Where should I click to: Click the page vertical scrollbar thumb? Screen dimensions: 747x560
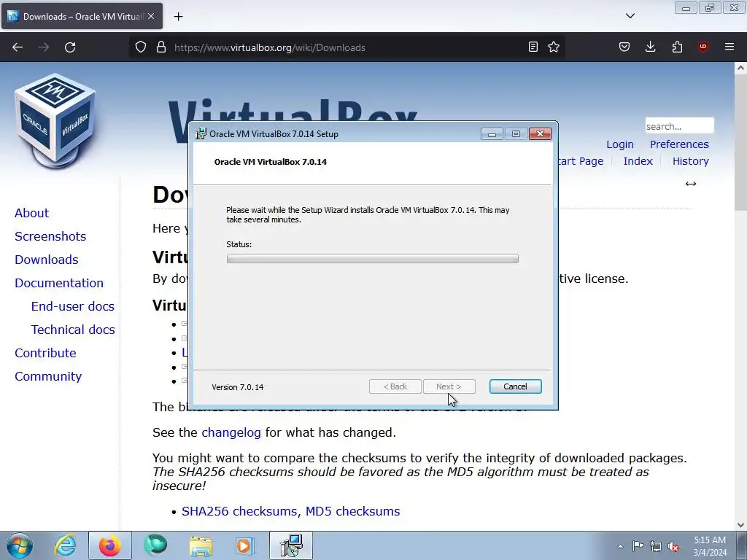click(740, 141)
